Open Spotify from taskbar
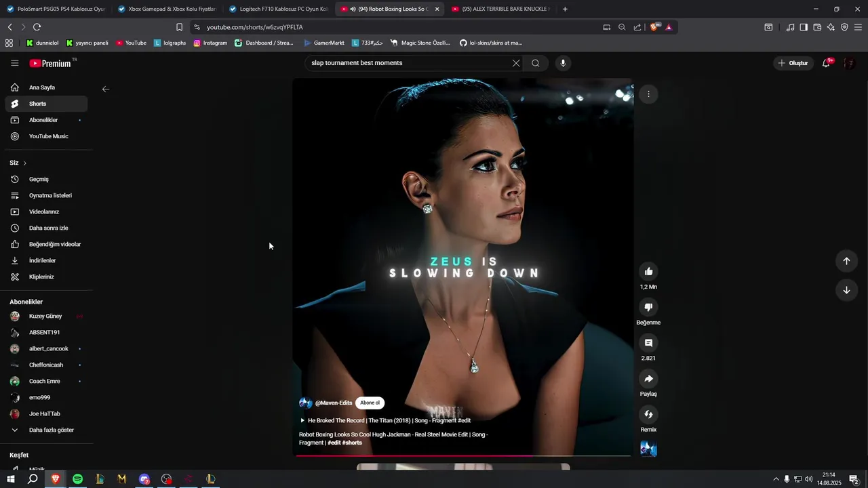The width and height of the screenshot is (868, 488). (77, 479)
